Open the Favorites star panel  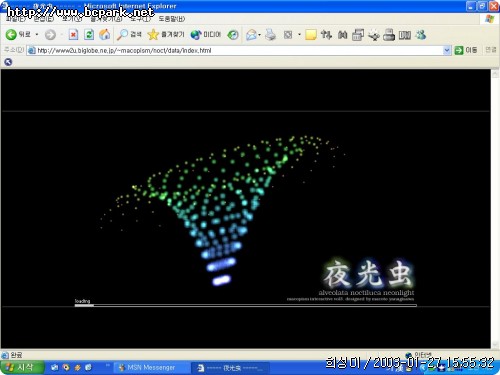coord(166,34)
